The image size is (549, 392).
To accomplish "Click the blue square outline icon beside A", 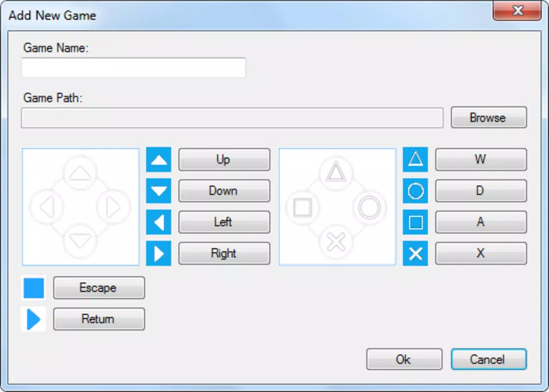I will [x=415, y=222].
